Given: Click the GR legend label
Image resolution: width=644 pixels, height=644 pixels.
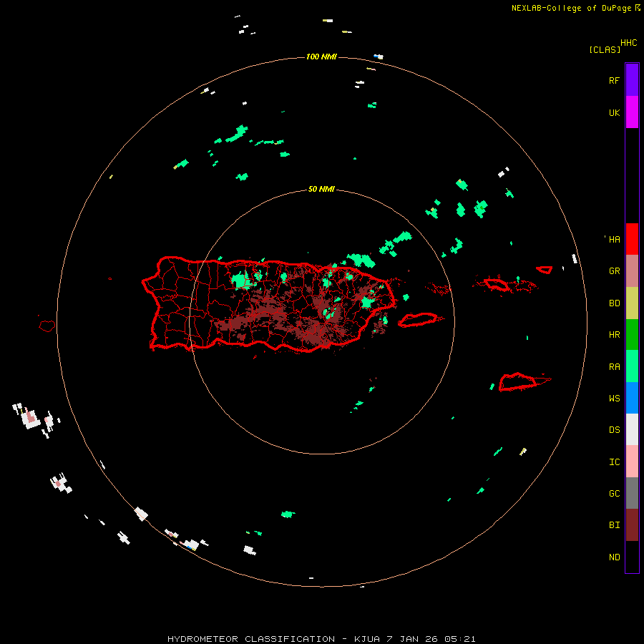Looking at the screenshot, I should pyautogui.click(x=614, y=271).
